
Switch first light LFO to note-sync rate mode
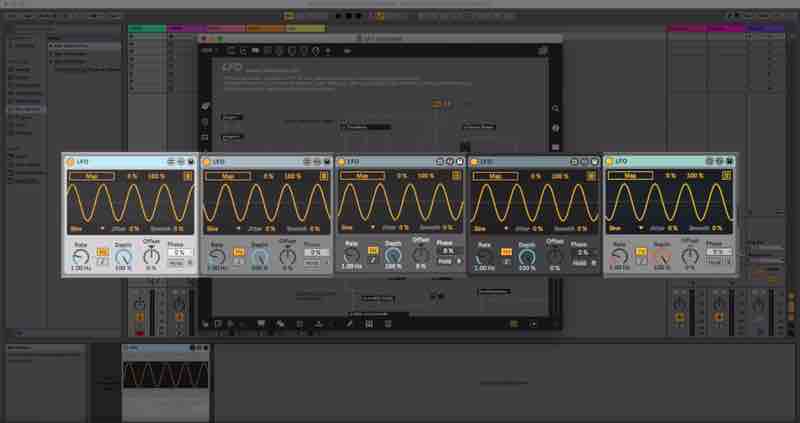[x=103, y=261]
